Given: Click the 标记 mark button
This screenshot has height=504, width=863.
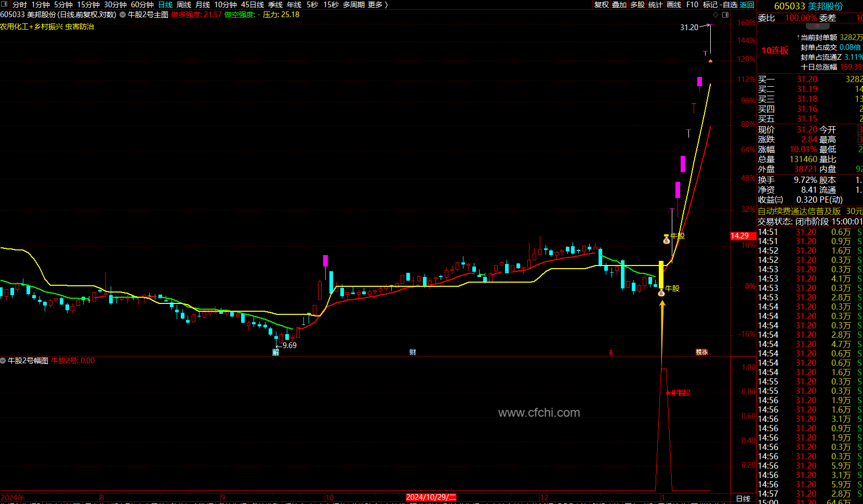Looking at the screenshot, I should click(710, 5).
